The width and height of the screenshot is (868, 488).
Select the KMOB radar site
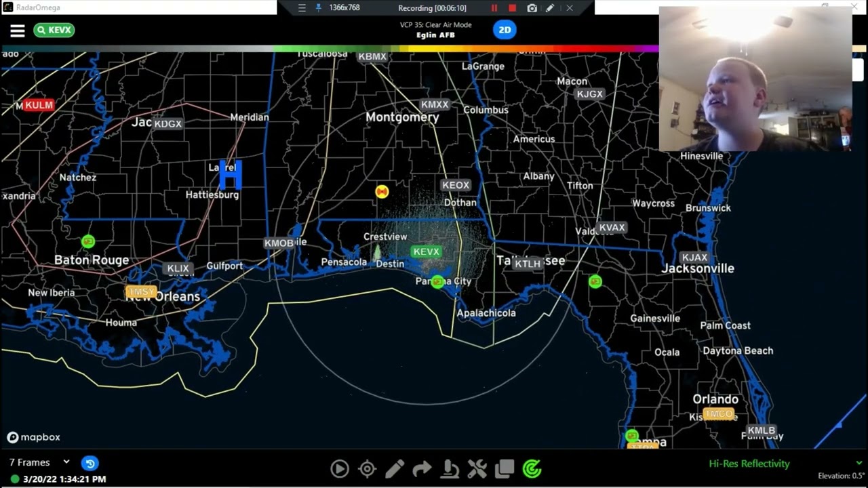[x=279, y=243]
